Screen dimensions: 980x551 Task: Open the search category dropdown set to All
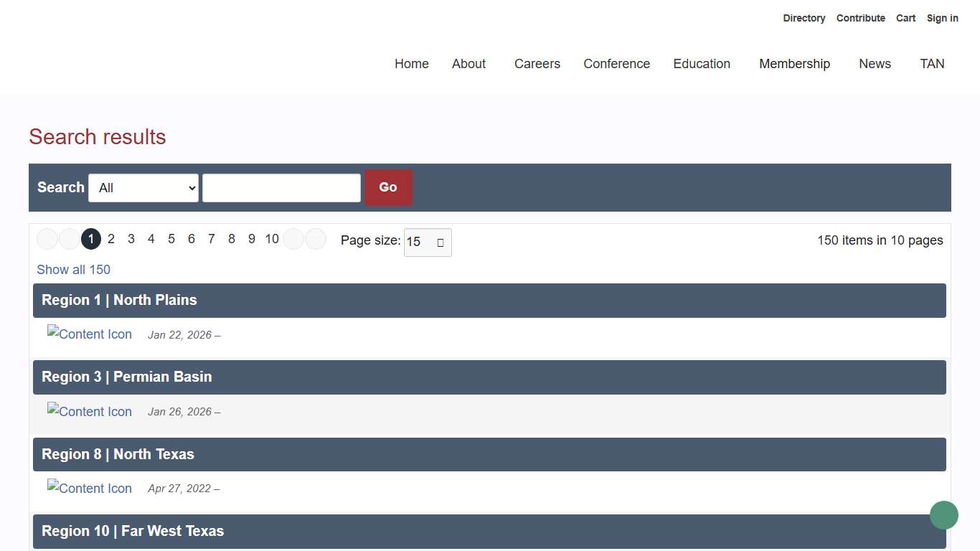click(143, 188)
